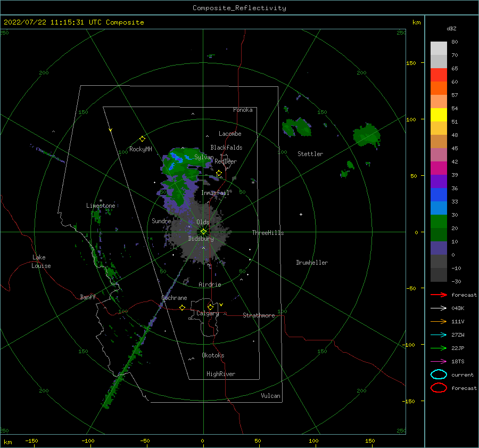Viewport: 479px width, 448px height.
Task: Pick the magenta 42-39 dBZ swatch
Action: click(x=439, y=168)
